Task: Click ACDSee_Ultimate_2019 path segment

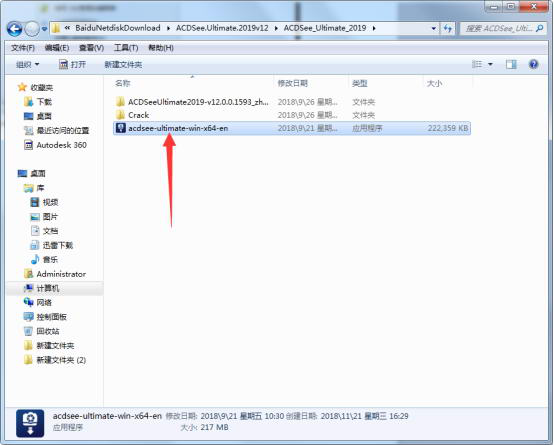Action: click(x=325, y=28)
